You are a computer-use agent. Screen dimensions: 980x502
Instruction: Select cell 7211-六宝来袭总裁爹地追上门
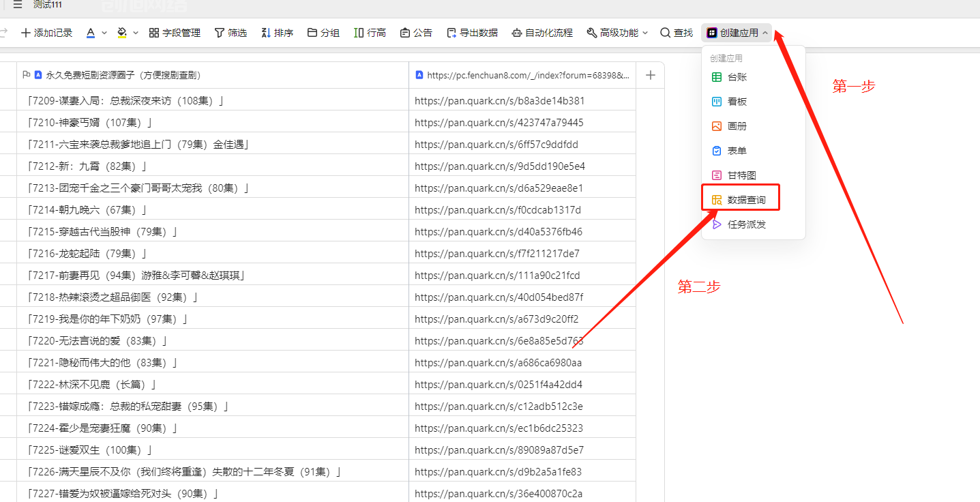213,145
